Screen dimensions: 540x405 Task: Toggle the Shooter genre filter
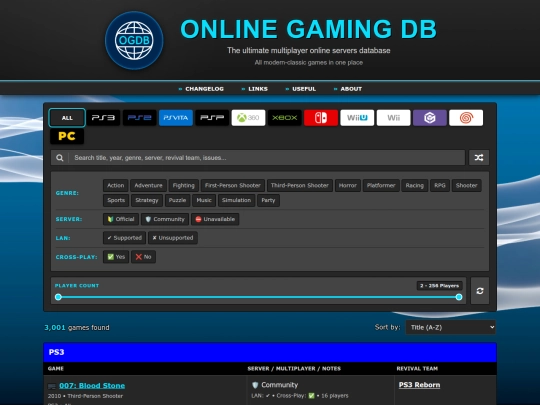pyautogui.click(x=467, y=185)
